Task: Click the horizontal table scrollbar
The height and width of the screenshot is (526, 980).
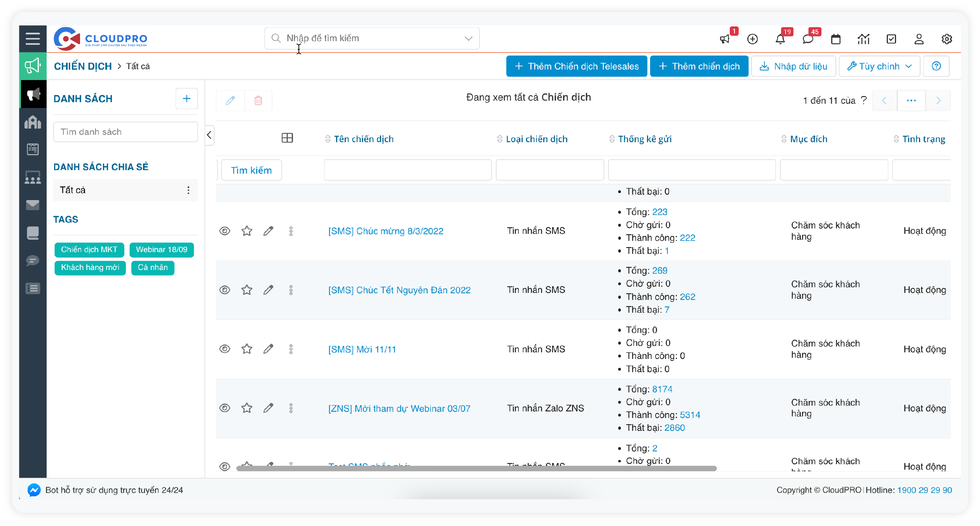Action: pos(476,469)
